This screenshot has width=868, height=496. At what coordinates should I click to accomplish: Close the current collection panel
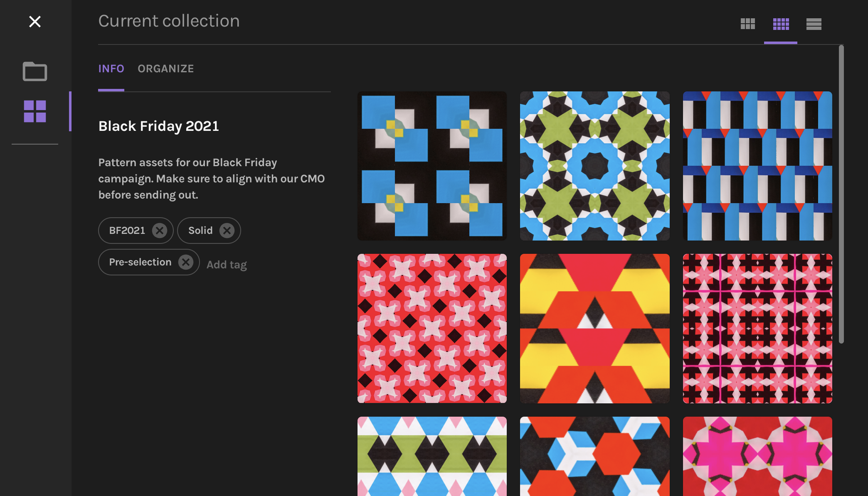tap(35, 22)
